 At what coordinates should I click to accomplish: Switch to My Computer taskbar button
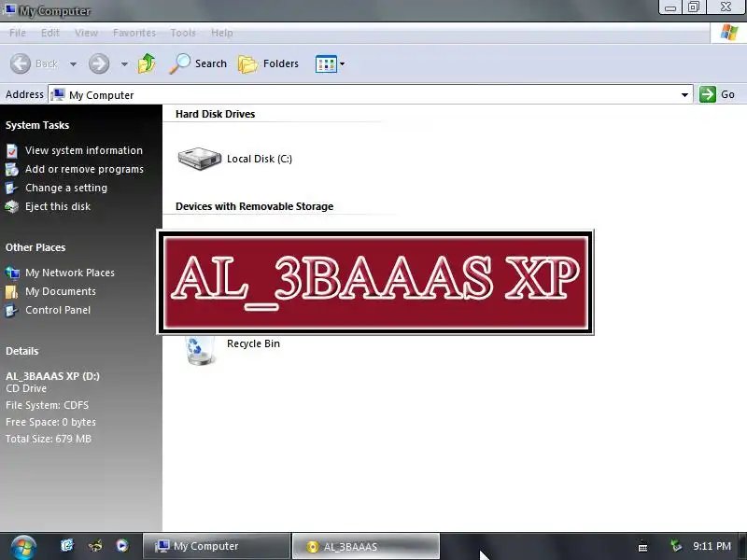point(217,546)
